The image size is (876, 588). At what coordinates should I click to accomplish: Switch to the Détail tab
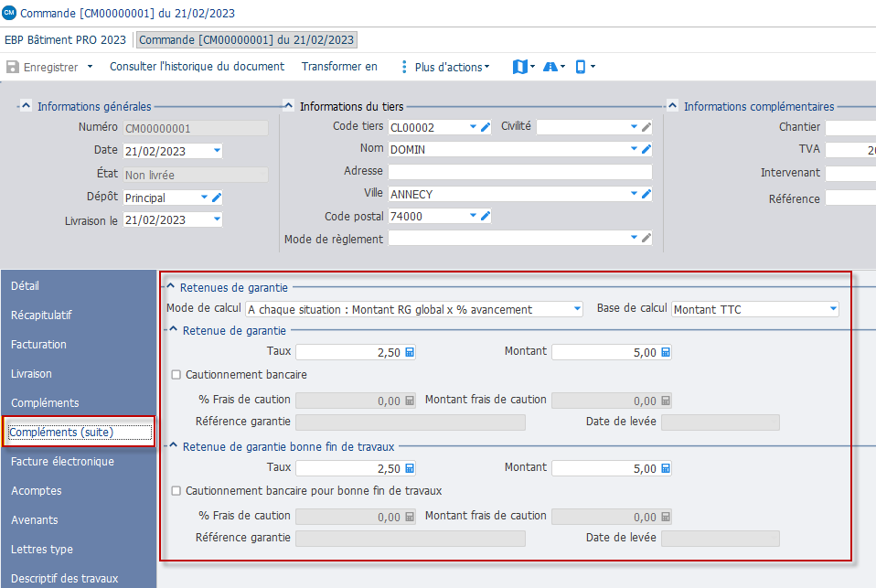(x=79, y=285)
